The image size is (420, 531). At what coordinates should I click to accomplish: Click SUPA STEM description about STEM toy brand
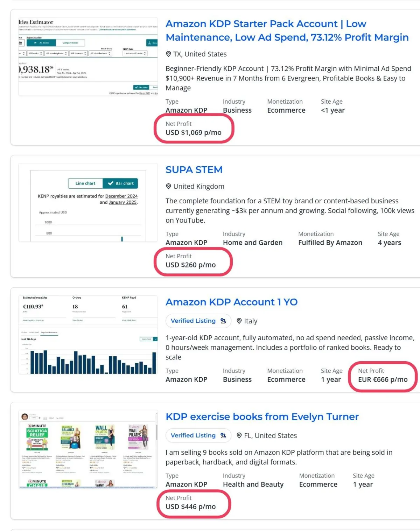290,211
